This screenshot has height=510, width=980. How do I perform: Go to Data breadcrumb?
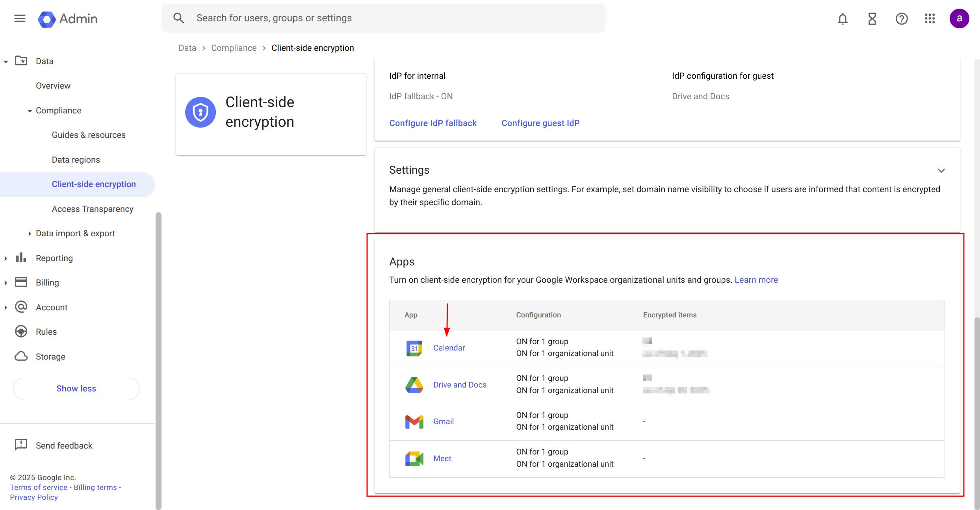(x=187, y=48)
